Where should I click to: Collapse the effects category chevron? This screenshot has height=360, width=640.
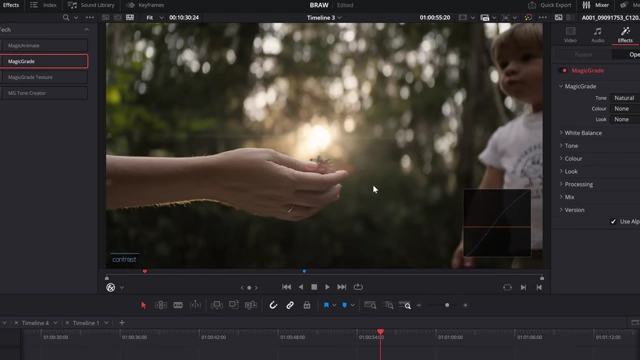pyautogui.click(x=87, y=29)
